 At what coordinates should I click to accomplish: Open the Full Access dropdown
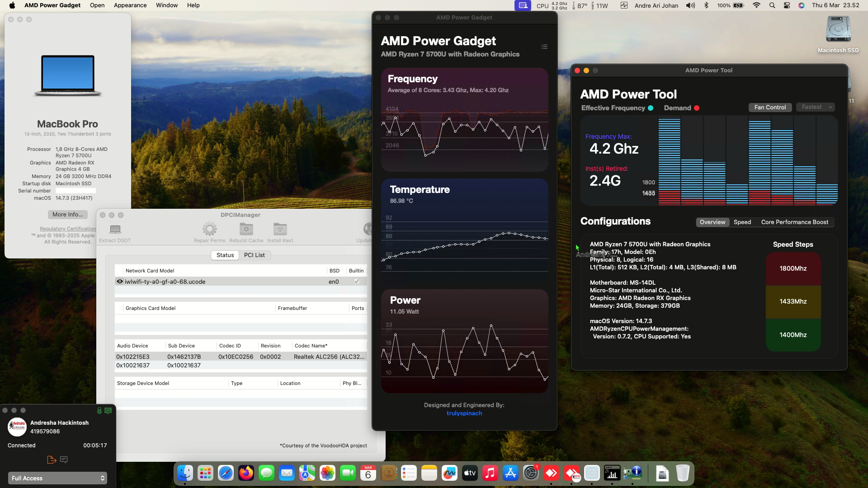coord(57,478)
